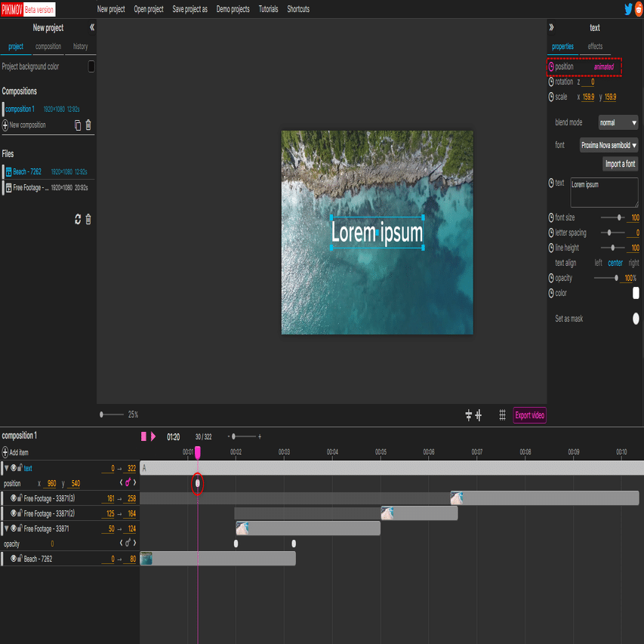
Task: Go to next opacity keyframe arrow
Action: (x=134, y=543)
